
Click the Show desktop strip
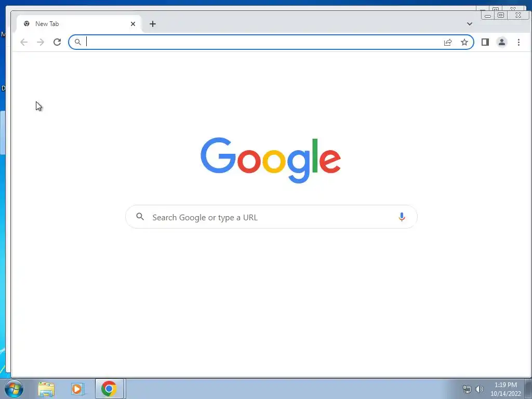pyautogui.click(x=528, y=389)
